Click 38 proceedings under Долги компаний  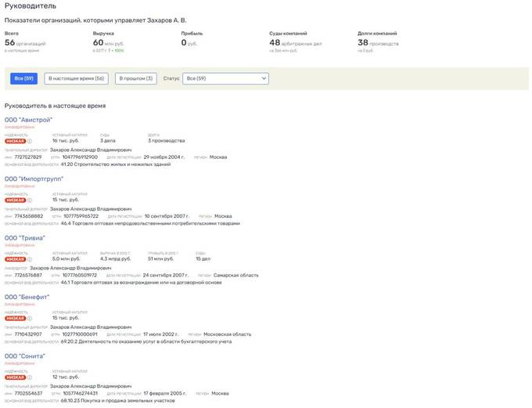pos(364,43)
